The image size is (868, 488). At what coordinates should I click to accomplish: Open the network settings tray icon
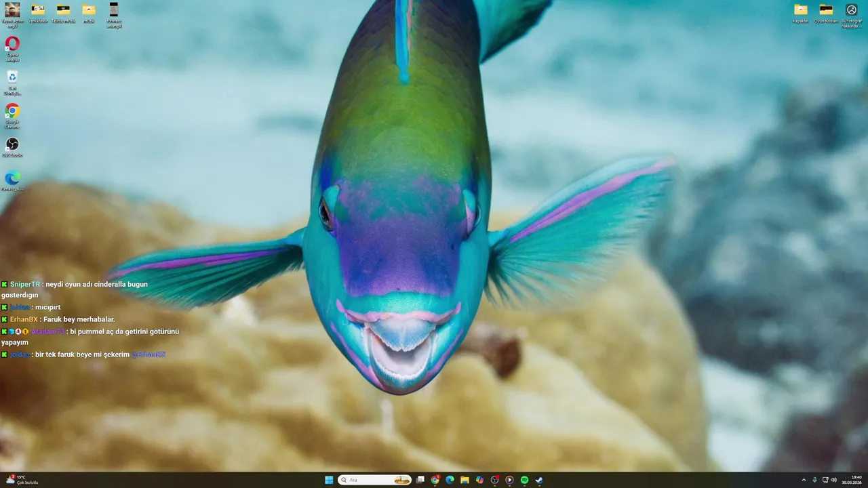825,480
